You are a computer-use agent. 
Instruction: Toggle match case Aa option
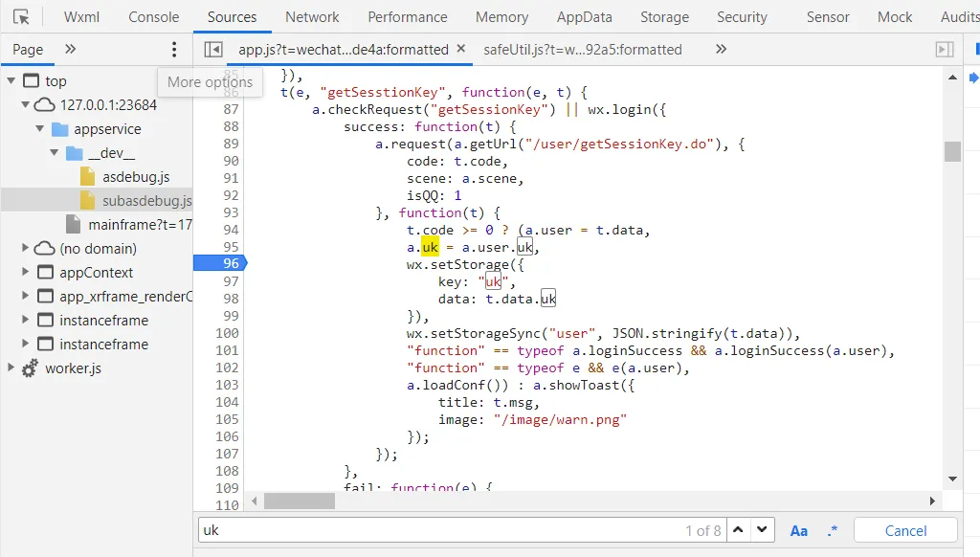799,531
